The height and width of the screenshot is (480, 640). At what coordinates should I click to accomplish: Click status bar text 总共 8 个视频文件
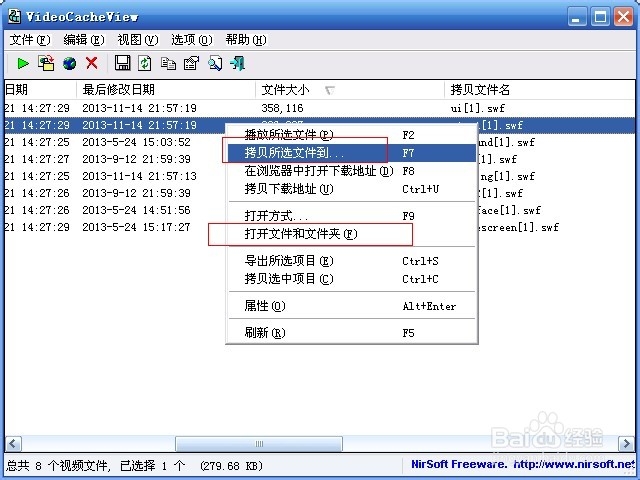(57, 465)
